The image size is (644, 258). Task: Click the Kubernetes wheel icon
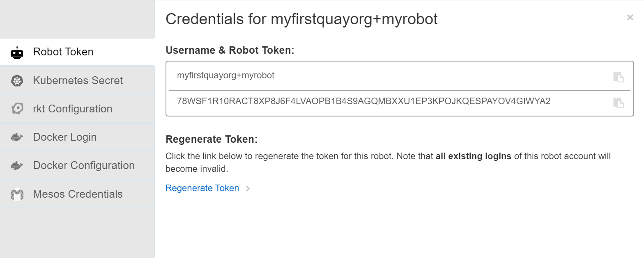point(17,81)
